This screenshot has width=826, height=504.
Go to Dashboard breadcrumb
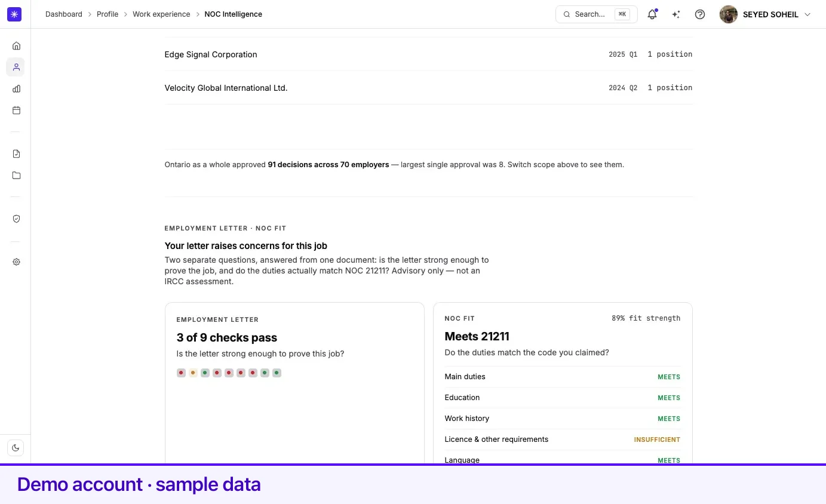(64, 14)
